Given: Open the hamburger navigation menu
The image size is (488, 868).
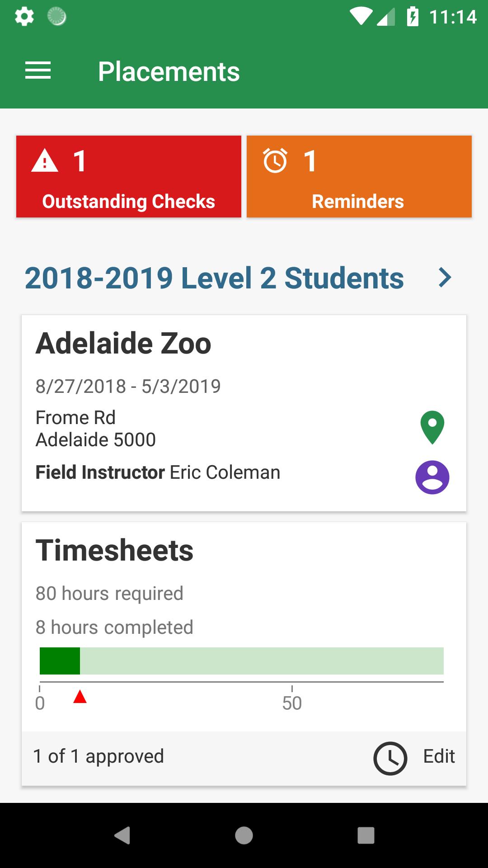Looking at the screenshot, I should click(x=38, y=71).
